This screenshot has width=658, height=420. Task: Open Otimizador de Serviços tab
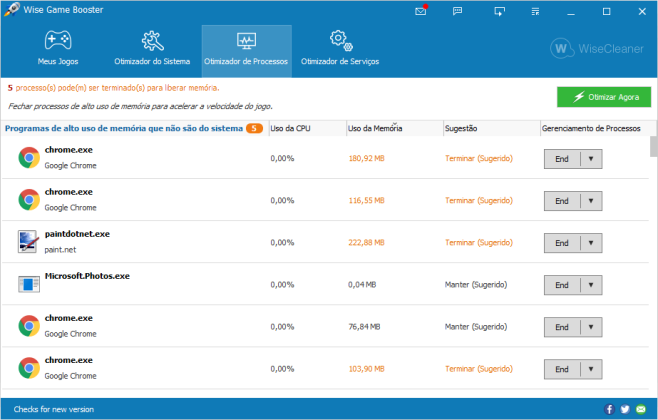pyautogui.click(x=340, y=48)
